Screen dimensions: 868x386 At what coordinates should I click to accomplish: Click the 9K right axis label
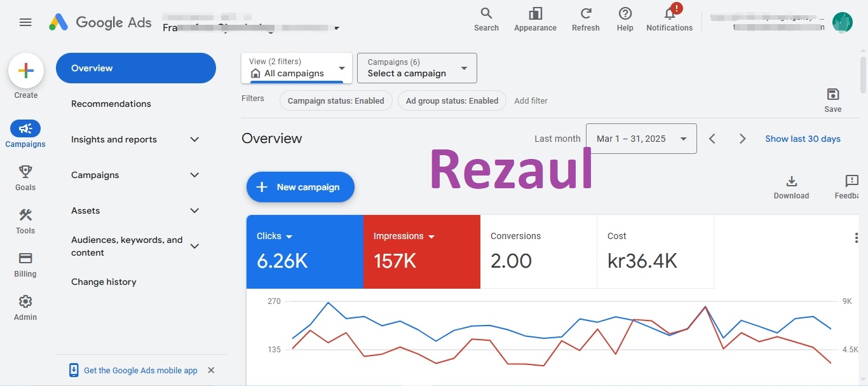[847, 301]
